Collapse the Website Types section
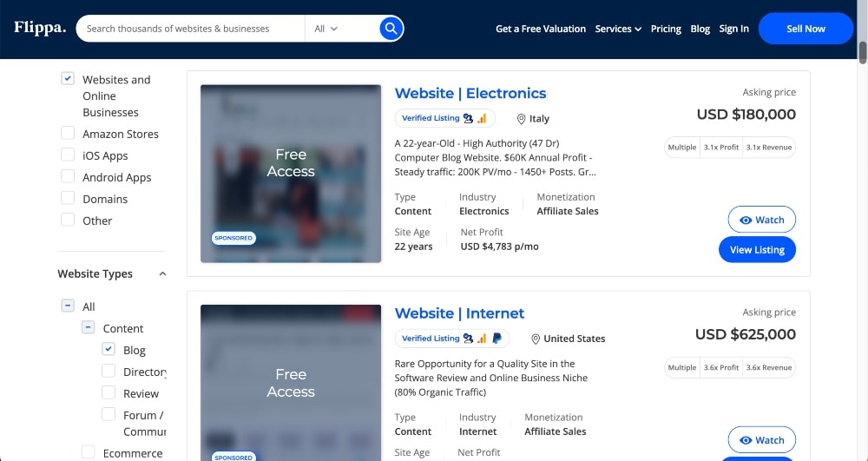Image resolution: width=868 pixels, height=461 pixels. pos(162,274)
